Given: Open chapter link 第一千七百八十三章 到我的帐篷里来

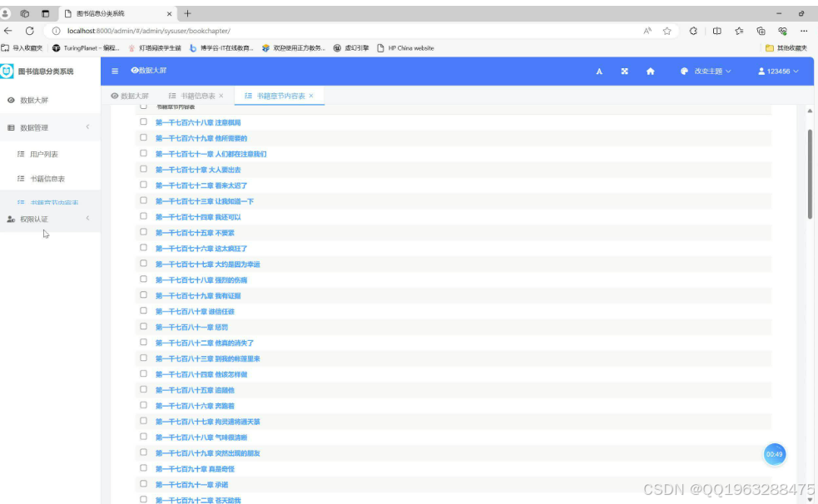Looking at the screenshot, I should pos(208,358).
